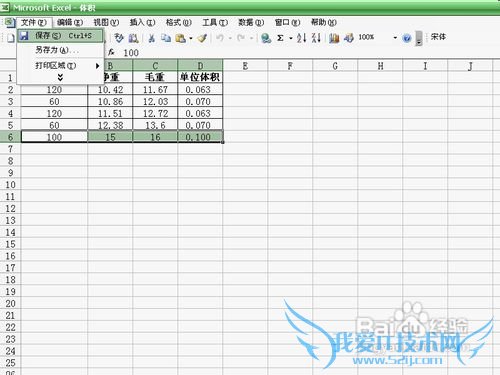Open the 视图 menu
500x375 pixels.
[106, 23]
